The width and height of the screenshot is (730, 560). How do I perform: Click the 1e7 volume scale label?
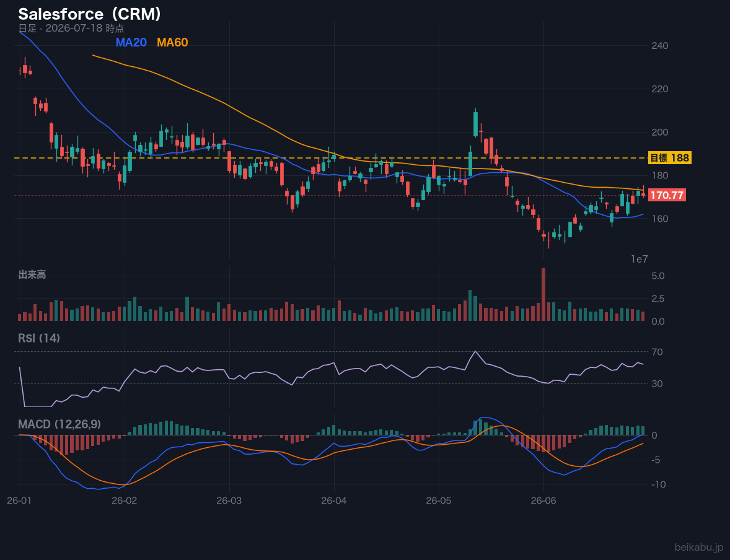[x=640, y=260]
